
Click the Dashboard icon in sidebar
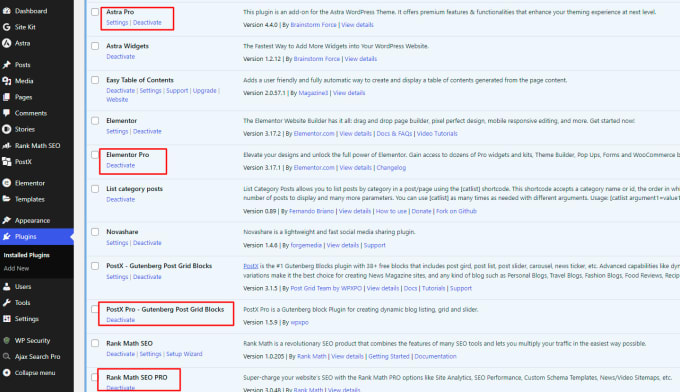pos(7,11)
